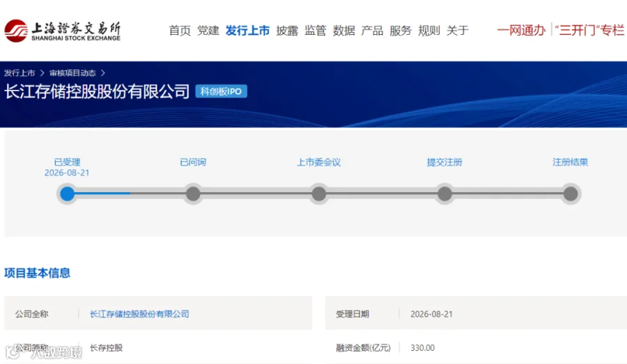The width and height of the screenshot is (627, 364).
Task: Open the 规则 menu item
Action: pos(429,31)
